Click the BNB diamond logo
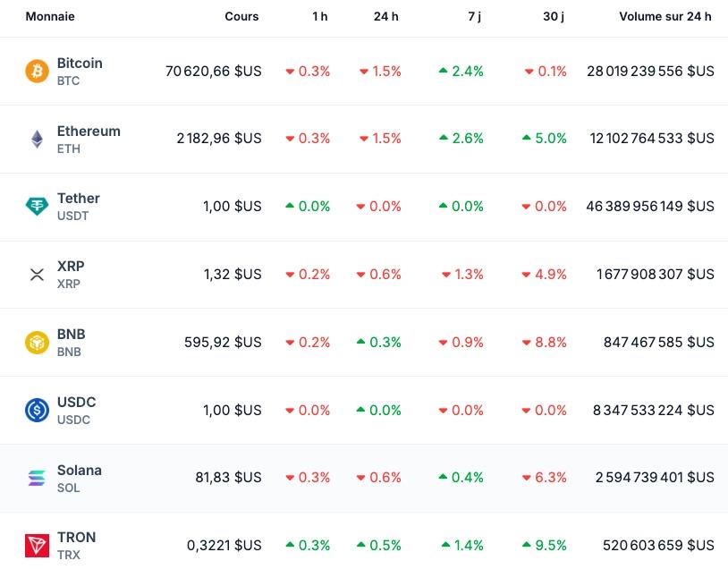Viewport: 728px width, 569px height. pos(36,341)
